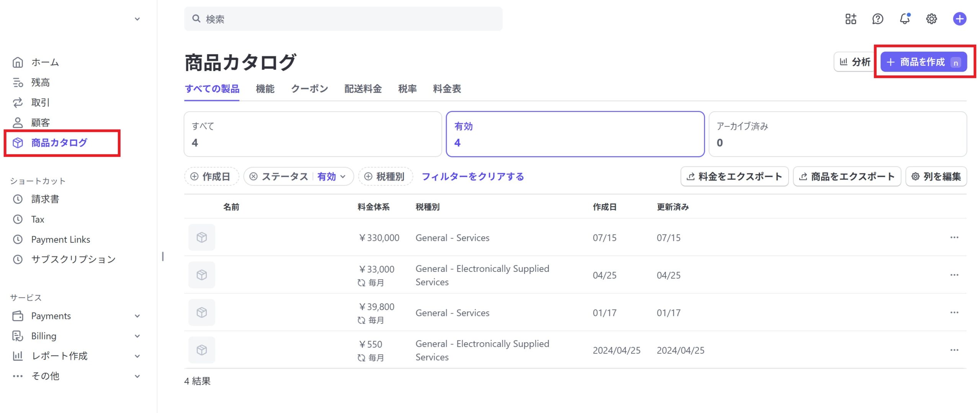Screen dimensions: 980x413
Task: Open the help question mark icon
Action: 877,19
